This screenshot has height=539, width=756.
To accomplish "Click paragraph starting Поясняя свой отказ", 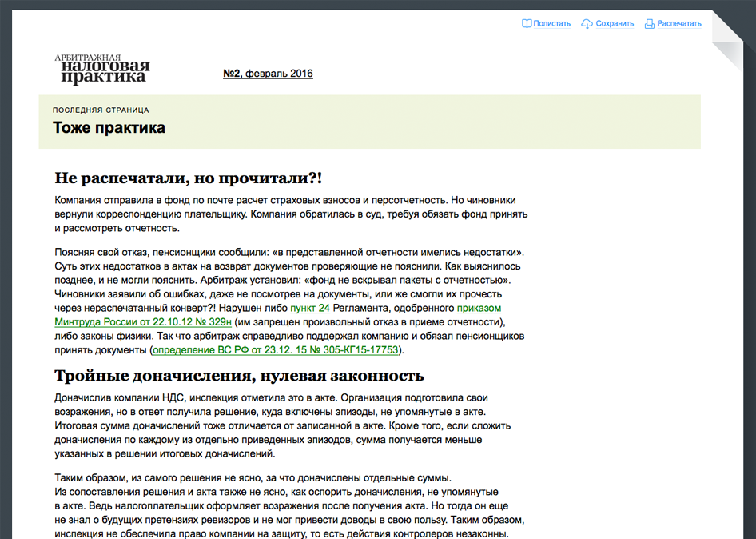I will (289, 301).
